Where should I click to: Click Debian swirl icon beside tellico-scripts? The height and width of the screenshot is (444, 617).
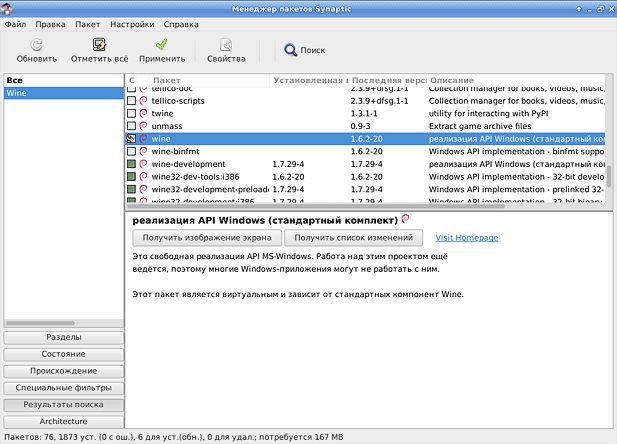(x=143, y=101)
